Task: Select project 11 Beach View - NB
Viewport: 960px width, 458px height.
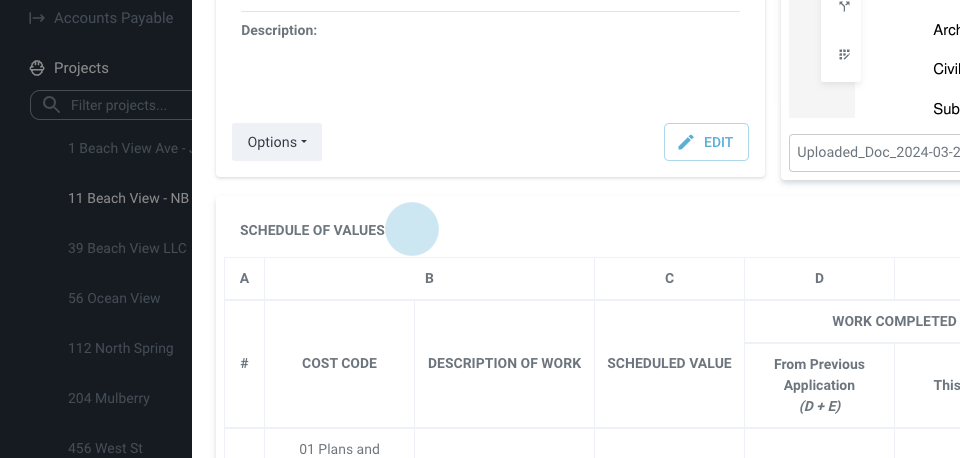Action: 128,198
